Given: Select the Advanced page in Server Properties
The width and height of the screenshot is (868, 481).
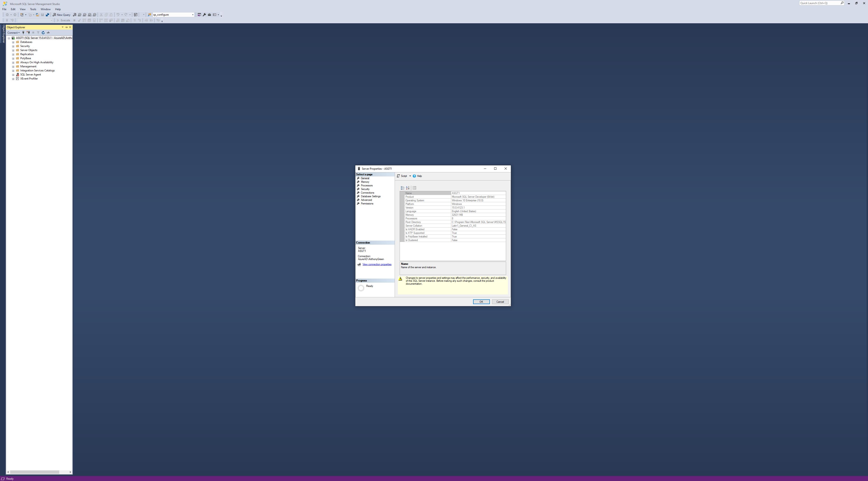Looking at the screenshot, I should pos(366,200).
